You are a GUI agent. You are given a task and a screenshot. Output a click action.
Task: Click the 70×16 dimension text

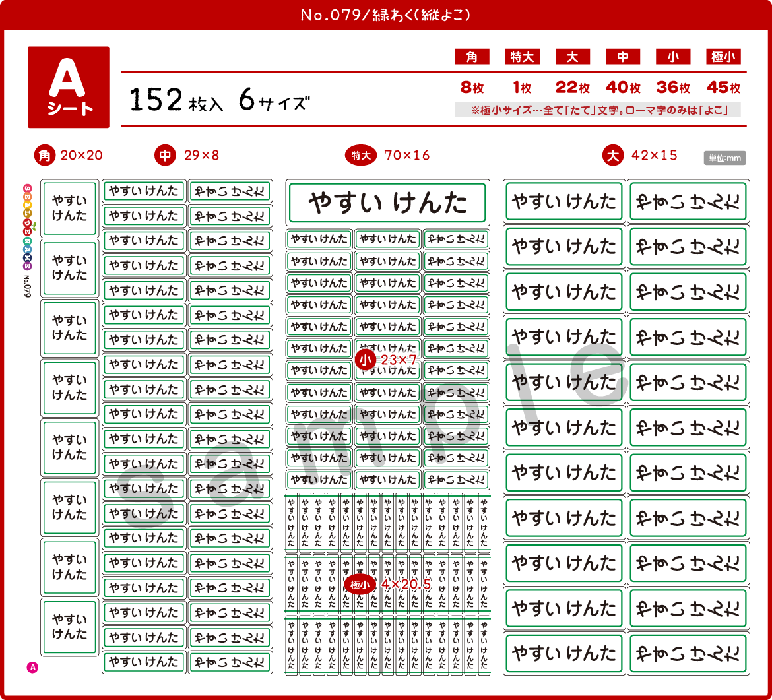pyautogui.click(x=406, y=156)
